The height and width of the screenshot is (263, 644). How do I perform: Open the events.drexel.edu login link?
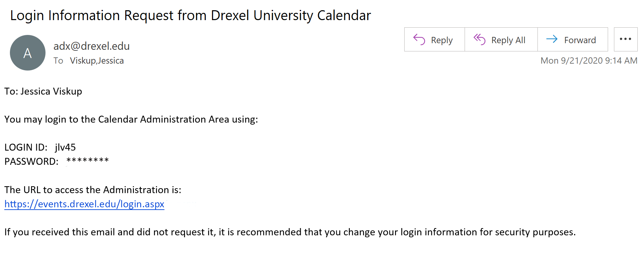(x=84, y=204)
